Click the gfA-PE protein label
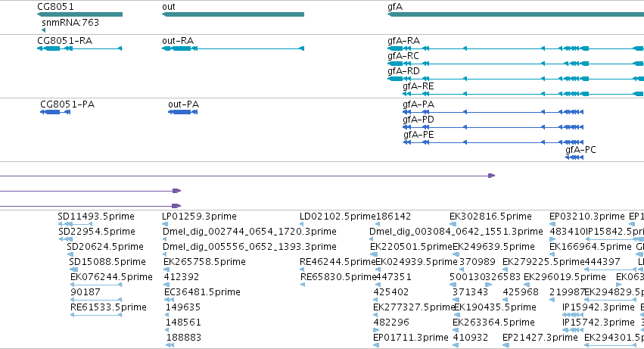The height and width of the screenshot is (349, 644). pyautogui.click(x=418, y=135)
